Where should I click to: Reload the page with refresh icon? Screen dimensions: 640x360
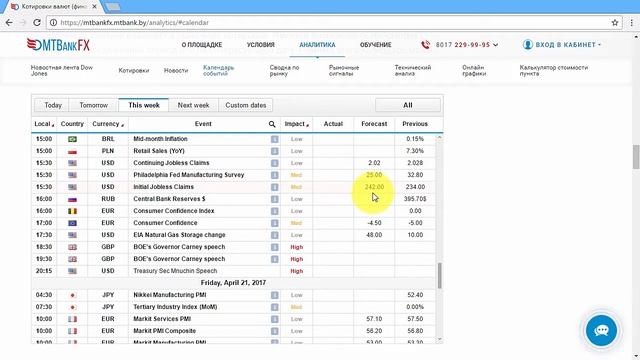[37, 22]
